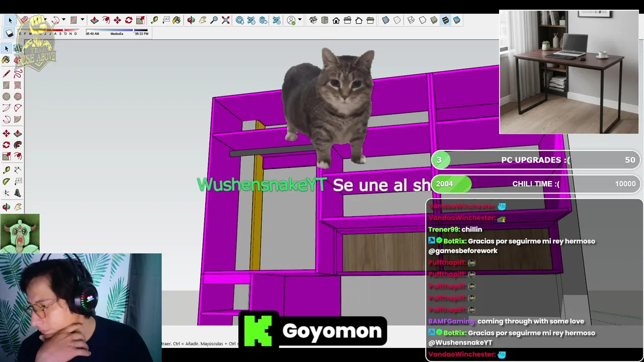Open the signed-in user account dropdown
644x362 pixels.
point(300,20)
